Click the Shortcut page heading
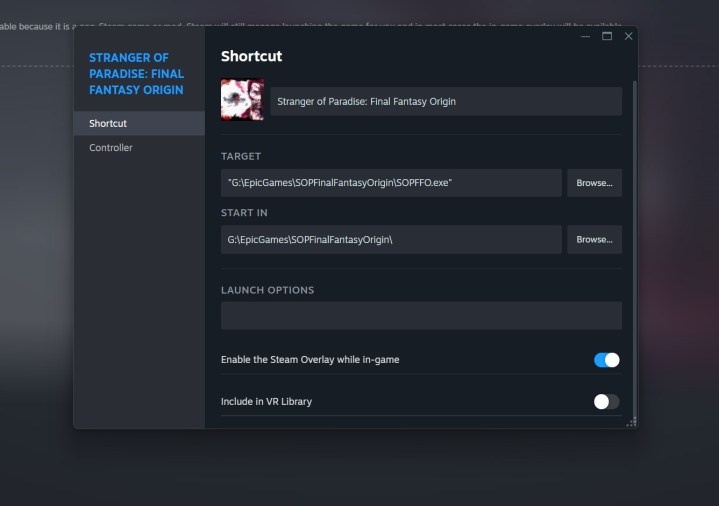The image size is (719, 506). (251, 56)
